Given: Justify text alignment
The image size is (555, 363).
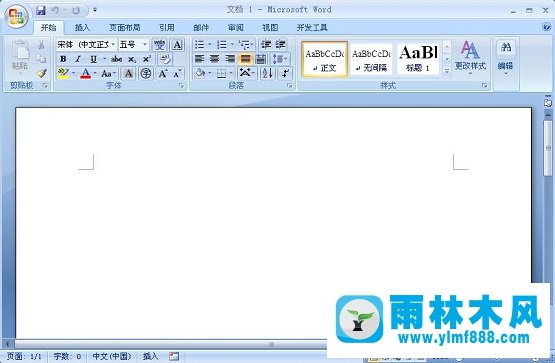Looking at the screenshot, I should tap(245, 59).
